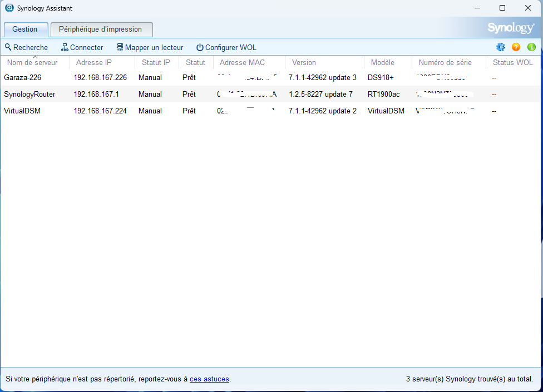
Task: Sort by Nom de serveur column
Action: (35, 63)
